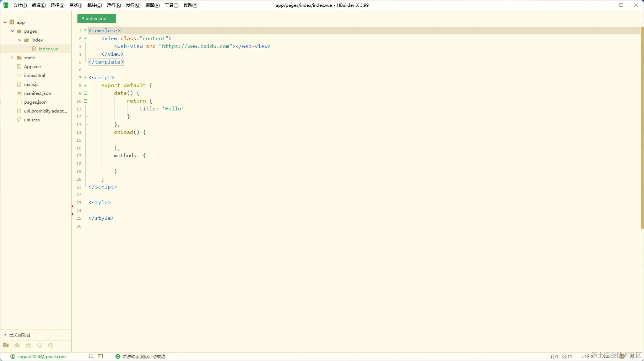Open the 跳转(G) menu
The width and height of the screenshot is (644, 361).
tap(94, 5)
